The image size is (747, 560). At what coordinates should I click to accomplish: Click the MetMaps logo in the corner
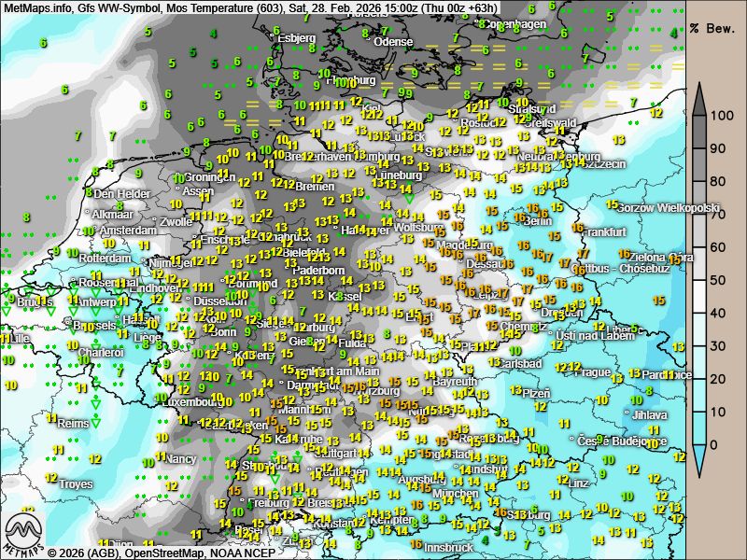(x=24, y=533)
